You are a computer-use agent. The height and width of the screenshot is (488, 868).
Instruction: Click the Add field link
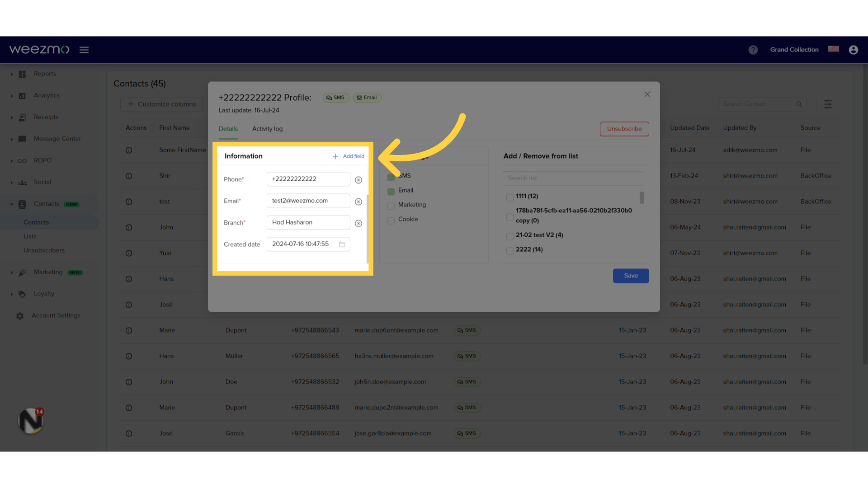click(x=348, y=156)
